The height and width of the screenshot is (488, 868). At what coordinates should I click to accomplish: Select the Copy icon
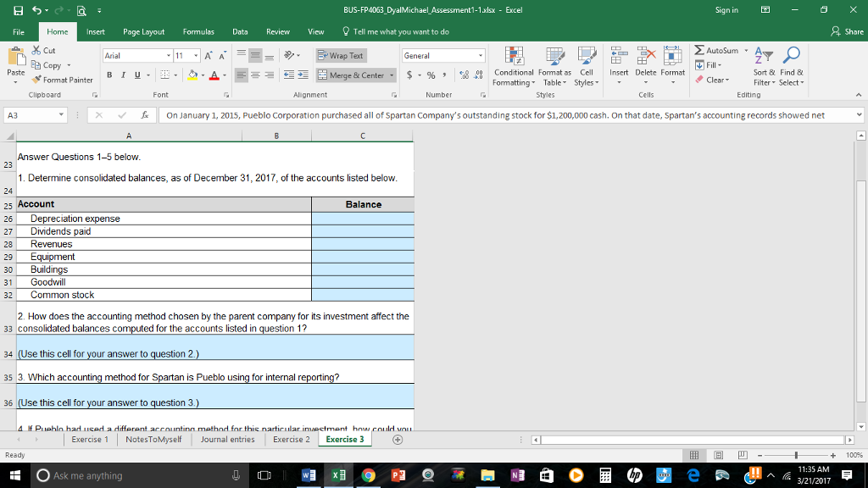[38, 65]
